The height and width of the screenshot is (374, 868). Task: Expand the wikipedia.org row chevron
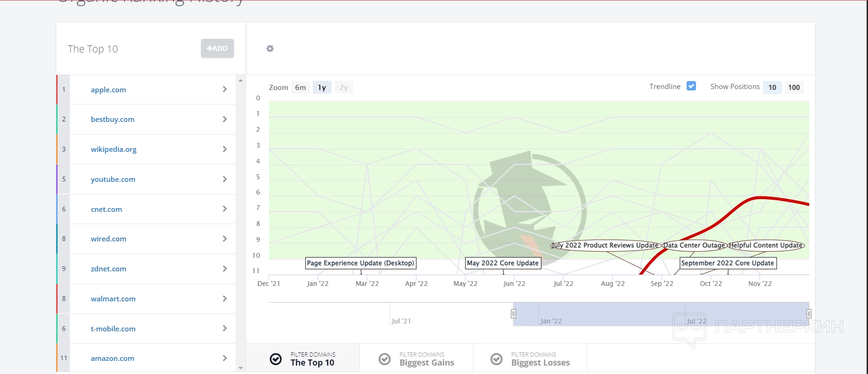(x=225, y=149)
